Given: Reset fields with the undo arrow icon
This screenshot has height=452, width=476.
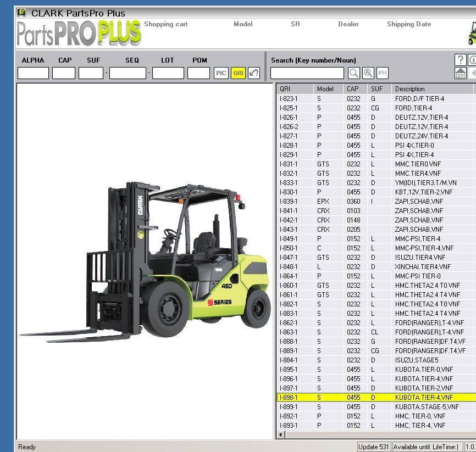Looking at the screenshot, I should [x=253, y=72].
